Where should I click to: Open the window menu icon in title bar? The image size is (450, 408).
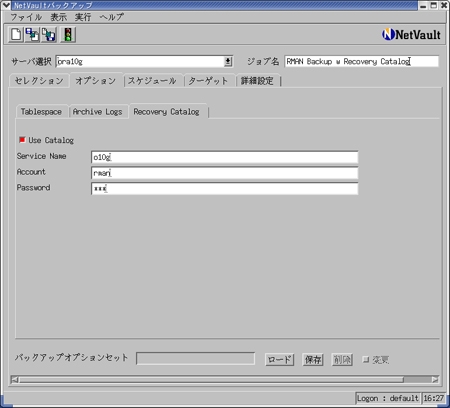point(6,5)
